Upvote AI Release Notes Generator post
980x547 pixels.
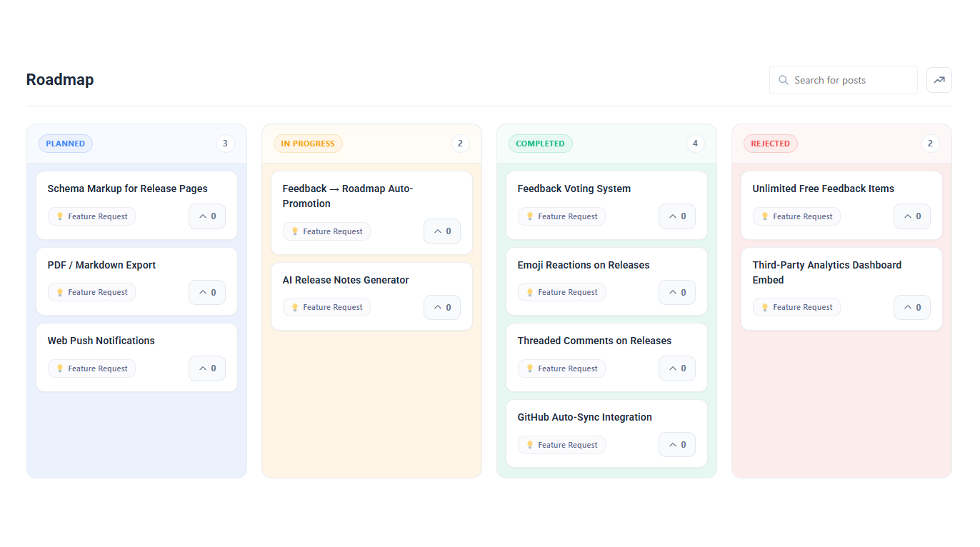click(x=442, y=307)
